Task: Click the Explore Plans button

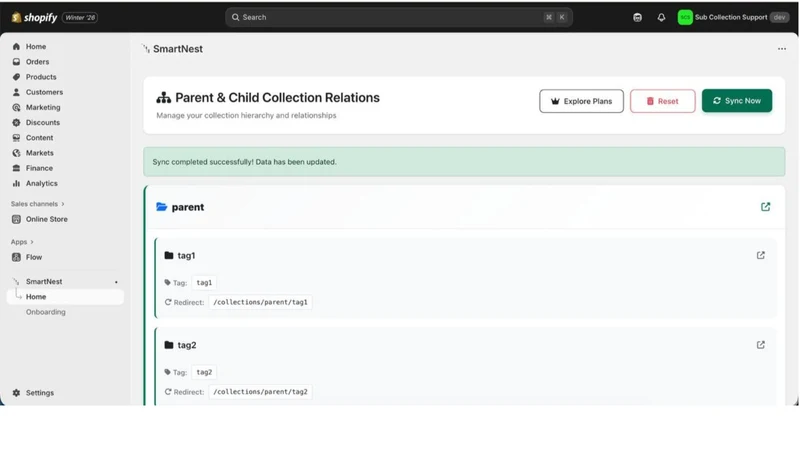Action: (581, 101)
